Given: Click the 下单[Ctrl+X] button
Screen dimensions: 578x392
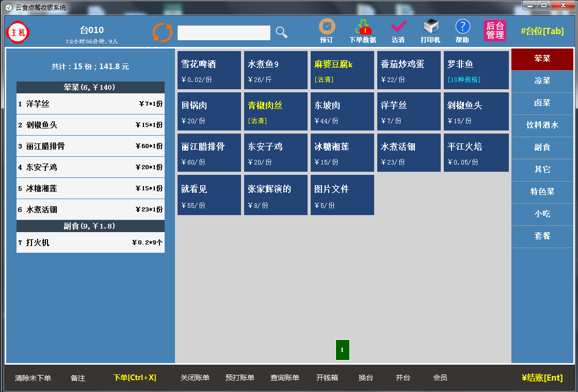Looking at the screenshot, I should [x=134, y=378].
